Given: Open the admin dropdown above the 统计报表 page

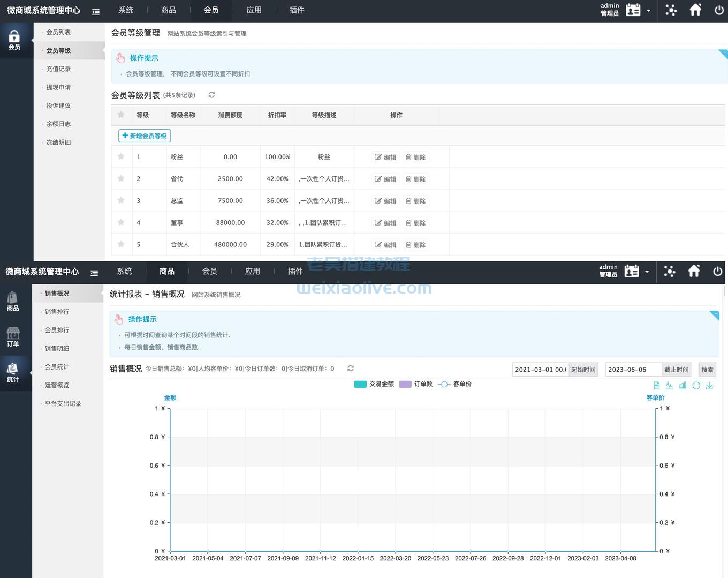Looking at the screenshot, I should pos(647,272).
